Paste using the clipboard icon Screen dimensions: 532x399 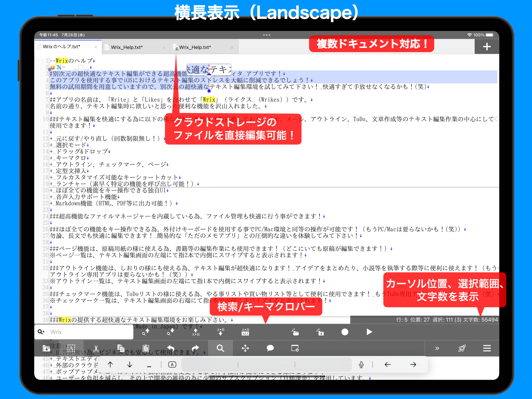pos(146,348)
